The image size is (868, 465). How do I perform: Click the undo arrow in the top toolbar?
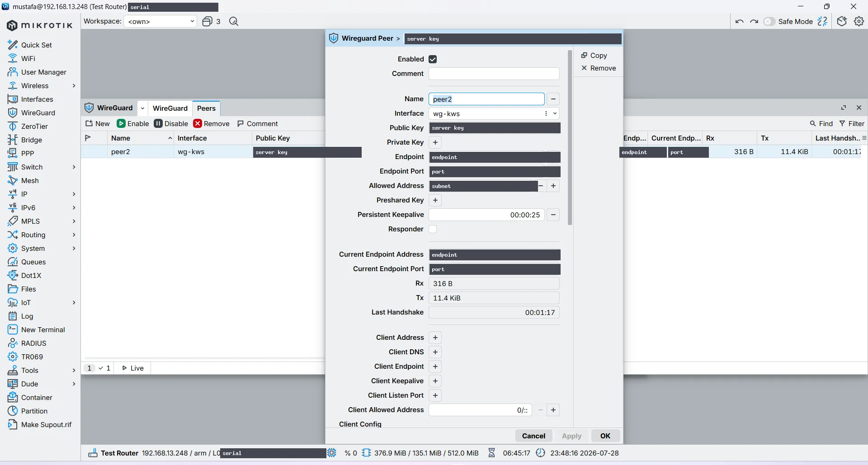740,21
